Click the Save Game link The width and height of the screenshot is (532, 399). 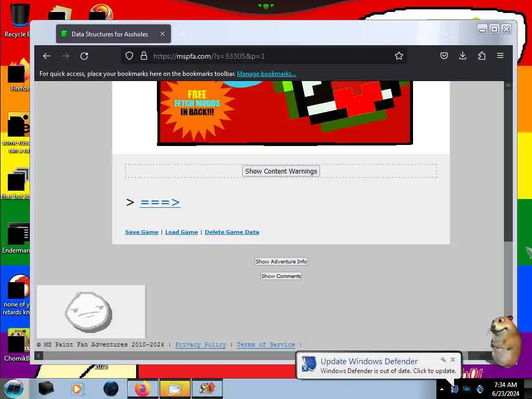pyautogui.click(x=141, y=232)
